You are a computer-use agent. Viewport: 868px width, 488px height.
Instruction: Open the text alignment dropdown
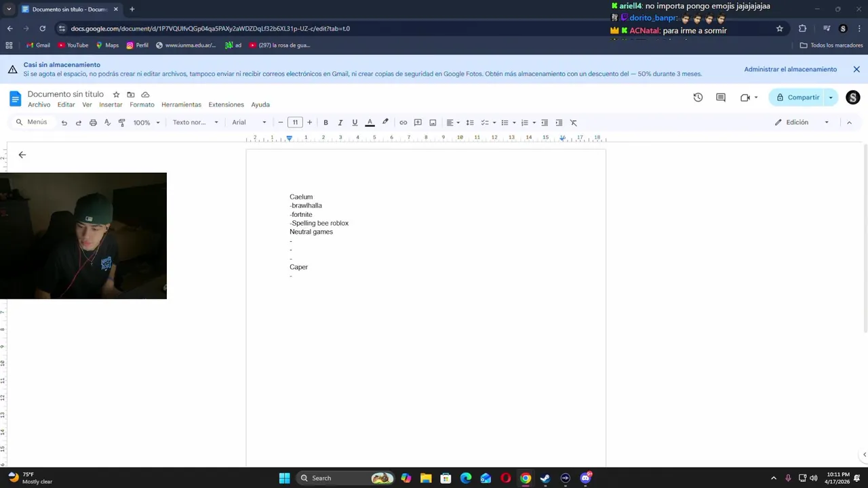pyautogui.click(x=453, y=123)
